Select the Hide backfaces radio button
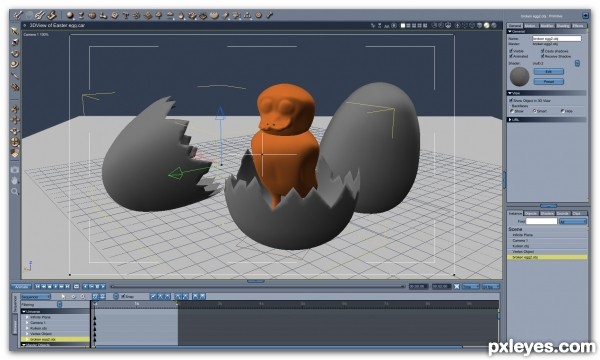 pos(562,111)
